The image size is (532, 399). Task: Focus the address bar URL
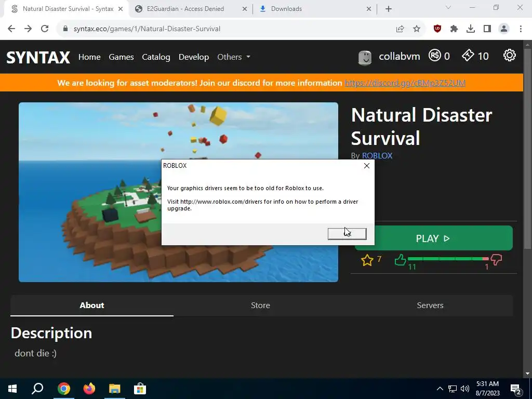pyautogui.click(x=147, y=29)
